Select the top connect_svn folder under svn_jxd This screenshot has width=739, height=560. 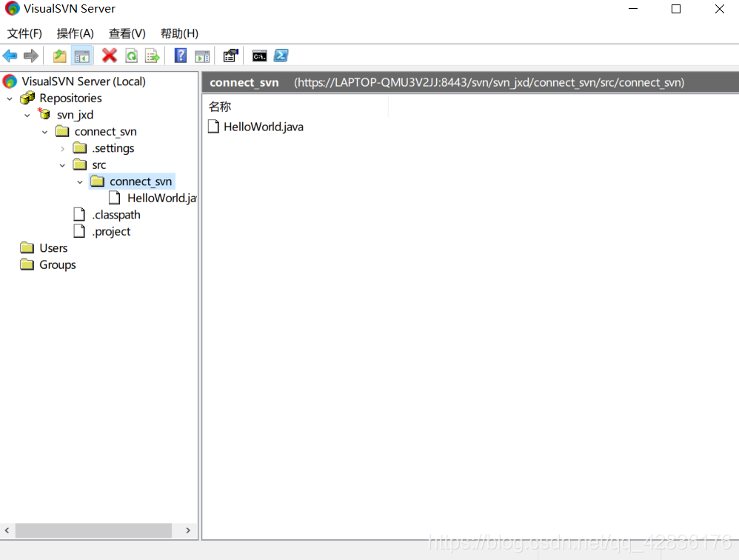click(x=106, y=132)
